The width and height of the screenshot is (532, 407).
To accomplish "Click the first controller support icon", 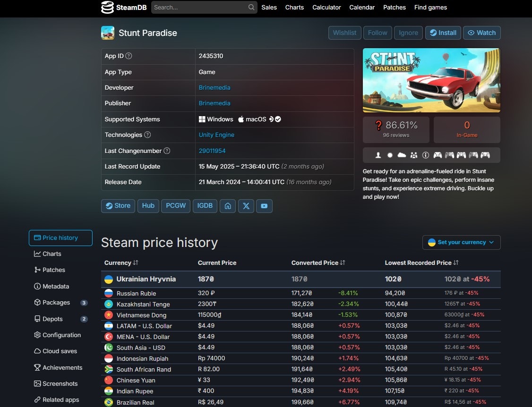I will 438,155.
